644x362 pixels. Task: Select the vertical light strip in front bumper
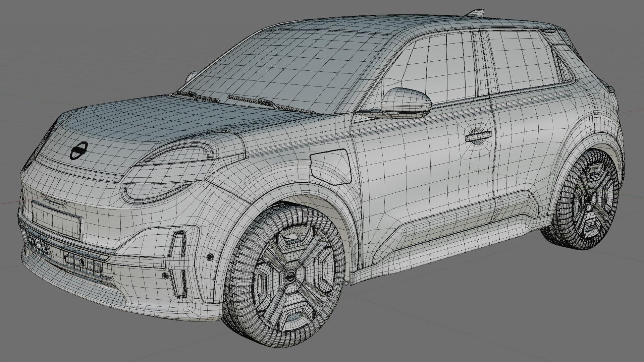pos(179,265)
